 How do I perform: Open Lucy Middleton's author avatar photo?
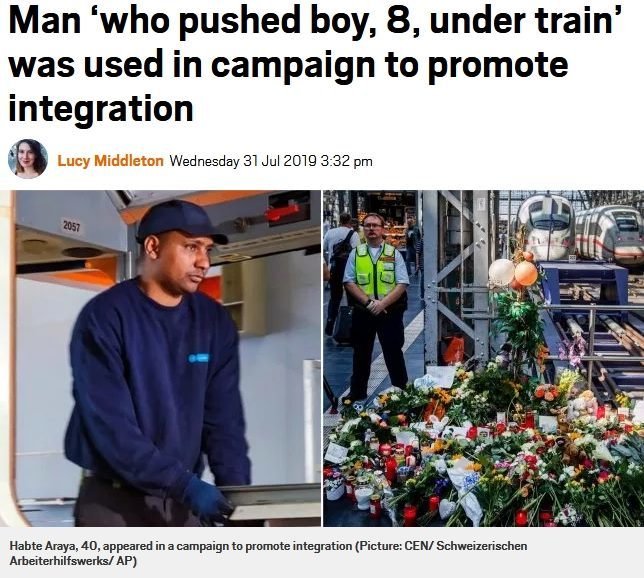click(28, 159)
